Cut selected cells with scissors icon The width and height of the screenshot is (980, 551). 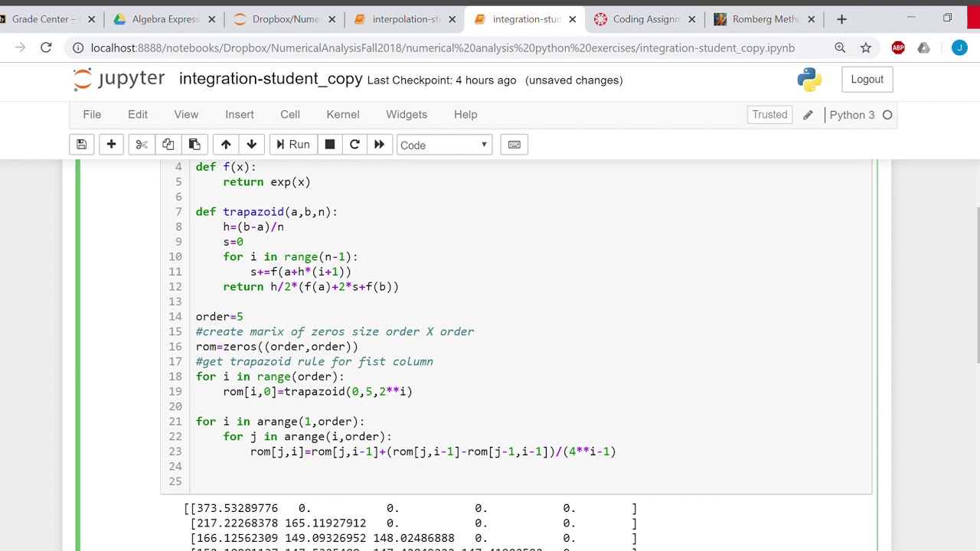pyautogui.click(x=142, y=145)
